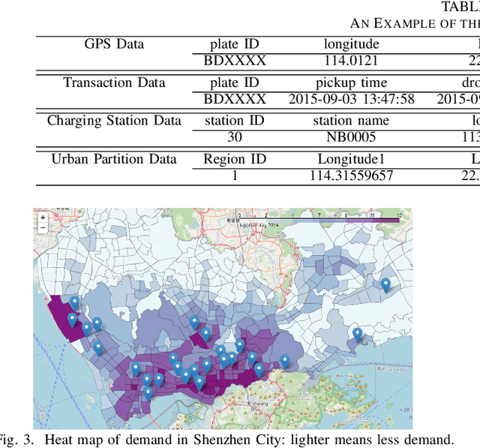Click the station name value 'NB0005'

[x=351, y=137]
